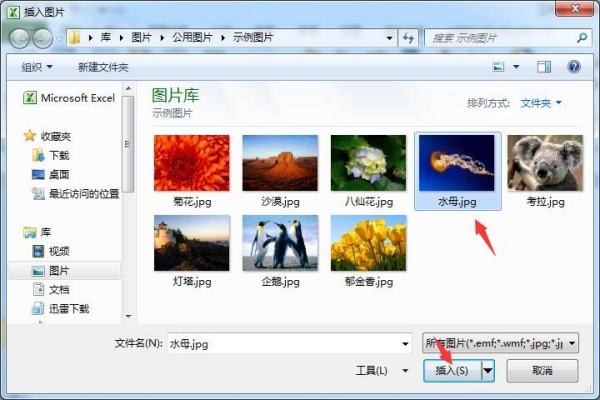The image size is (600, 400).
Task: Click the 取消 button
Action: click(x=542, y=371)
